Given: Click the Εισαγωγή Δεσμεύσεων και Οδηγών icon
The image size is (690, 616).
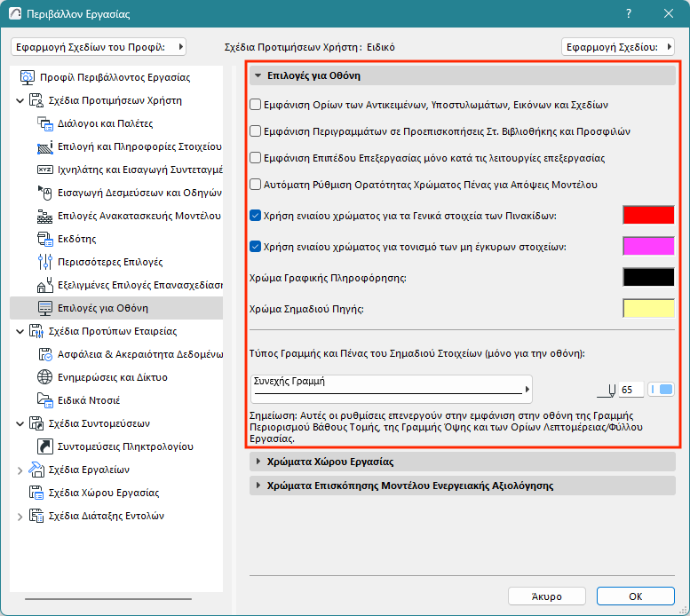Looking at the screenshot, I should 45,193.
